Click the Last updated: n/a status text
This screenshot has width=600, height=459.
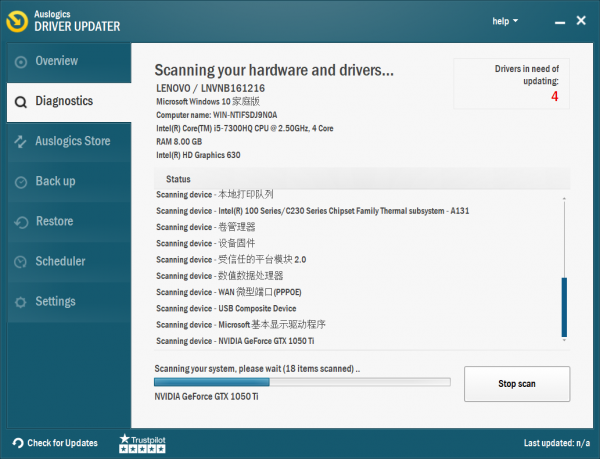tap(557, 443)
